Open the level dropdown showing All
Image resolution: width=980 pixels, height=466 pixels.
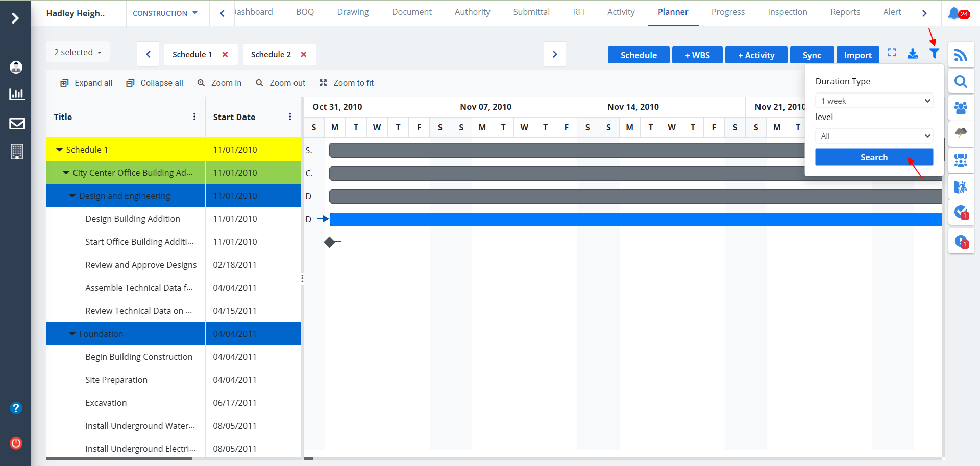pos(874,136)
